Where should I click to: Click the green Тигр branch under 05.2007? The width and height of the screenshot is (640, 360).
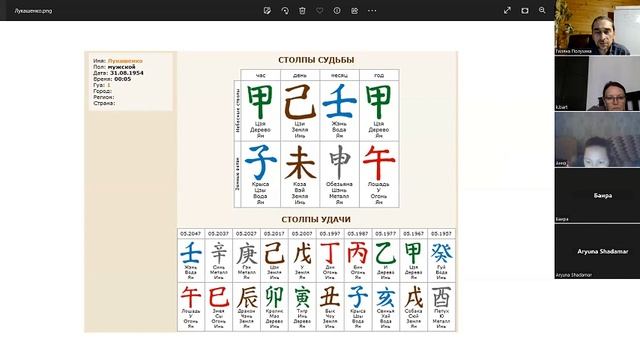(x=302, y=297)
